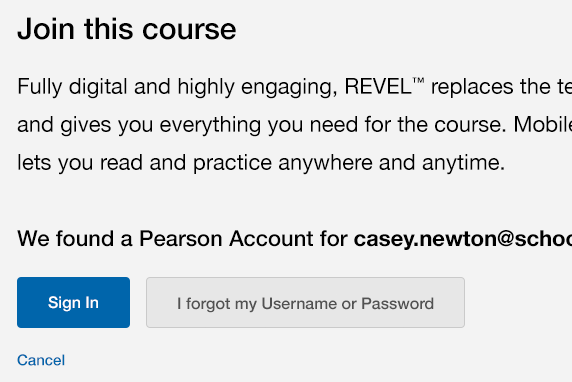Viewport: 572px width, 382px height.
Task: Click the word Password in the gray button
Action: tap(398, 304)
